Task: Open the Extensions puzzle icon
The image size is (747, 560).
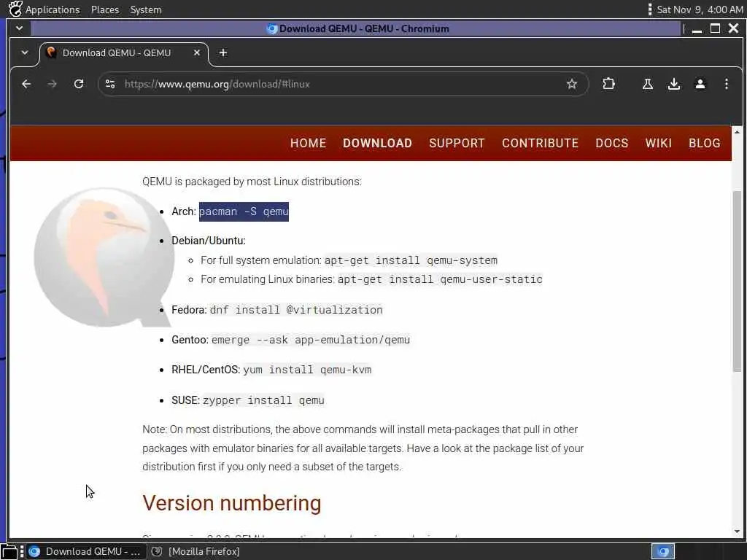Action: pyautogui.click(x=608, y=85)
